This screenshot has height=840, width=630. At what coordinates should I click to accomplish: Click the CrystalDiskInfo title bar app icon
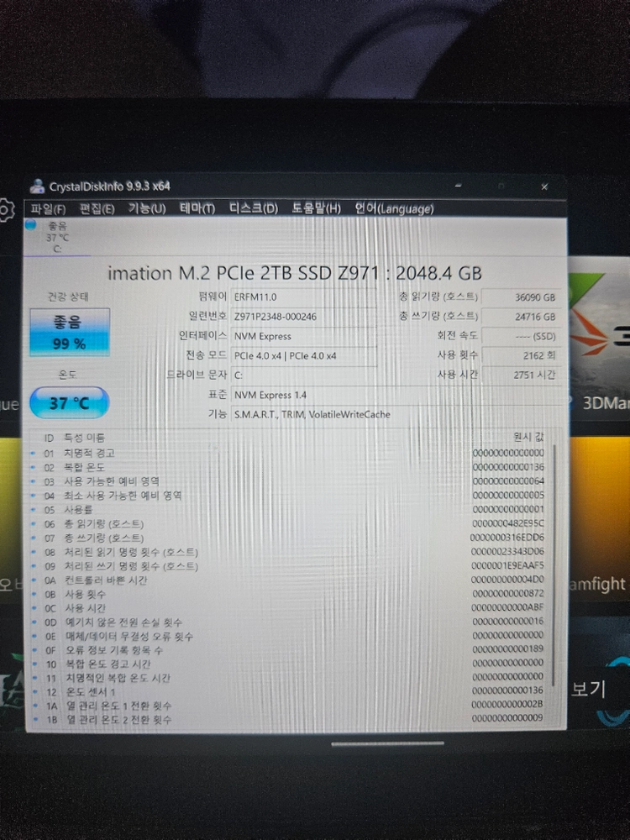tap(37, 186)
